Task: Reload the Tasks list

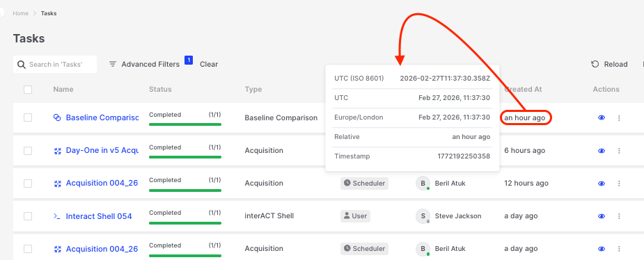Action: pyautogui.click(x=609, y=65)
